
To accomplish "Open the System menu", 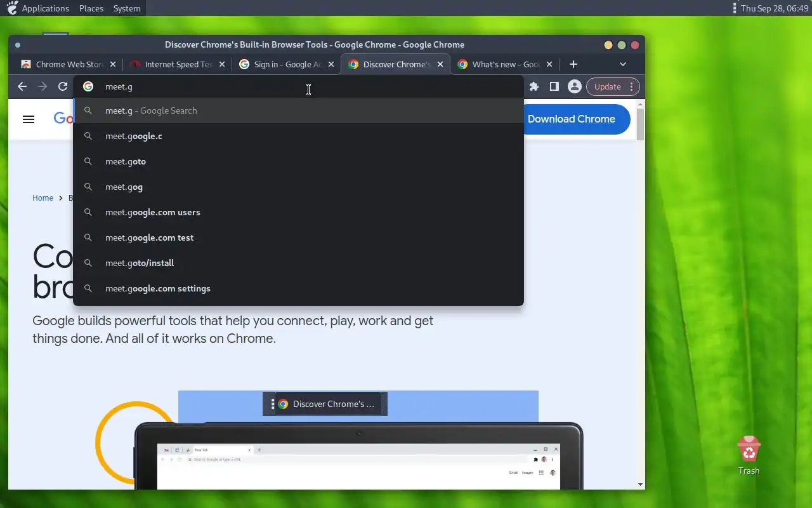I will [127, 8].
